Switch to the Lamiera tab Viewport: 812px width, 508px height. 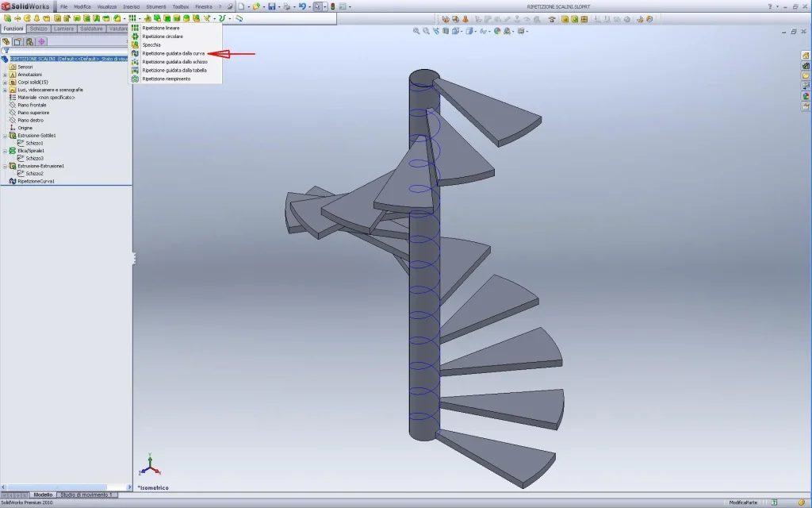pyautogui.click(x=63, y=29)
